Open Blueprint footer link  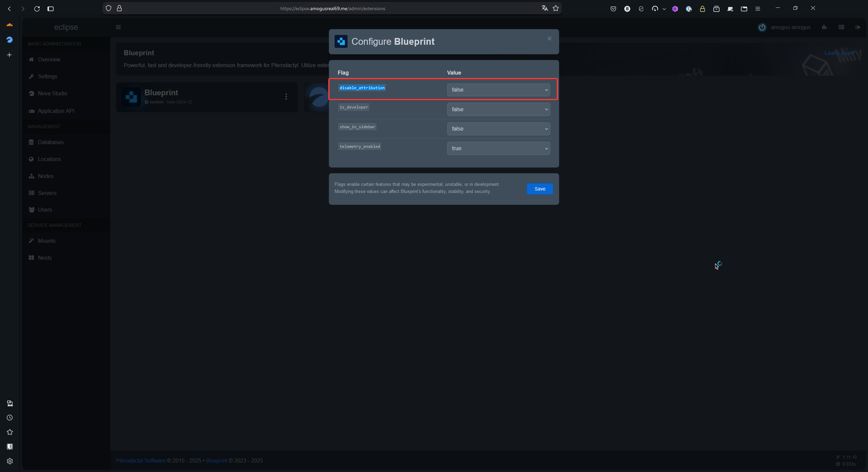pos(217,460)
